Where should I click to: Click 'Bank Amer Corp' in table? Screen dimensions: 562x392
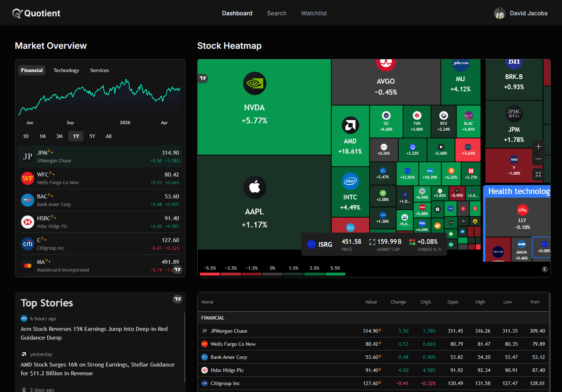tap(229, 357)
